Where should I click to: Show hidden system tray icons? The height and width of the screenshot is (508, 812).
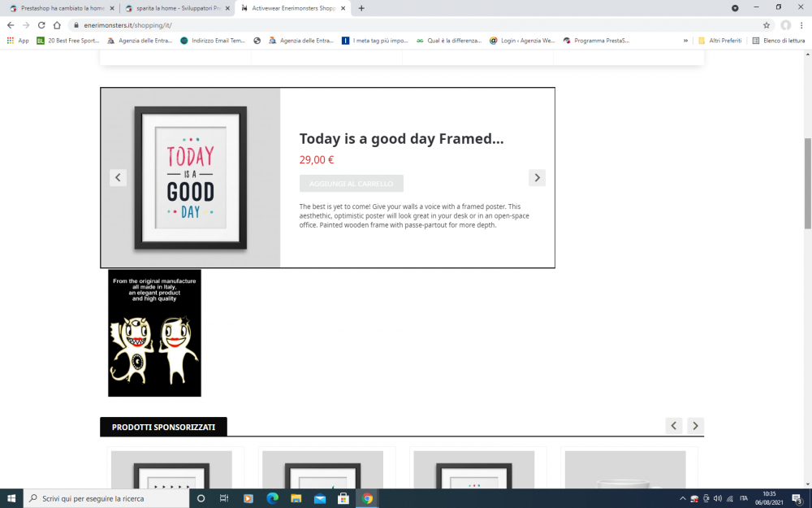point(683,498)
